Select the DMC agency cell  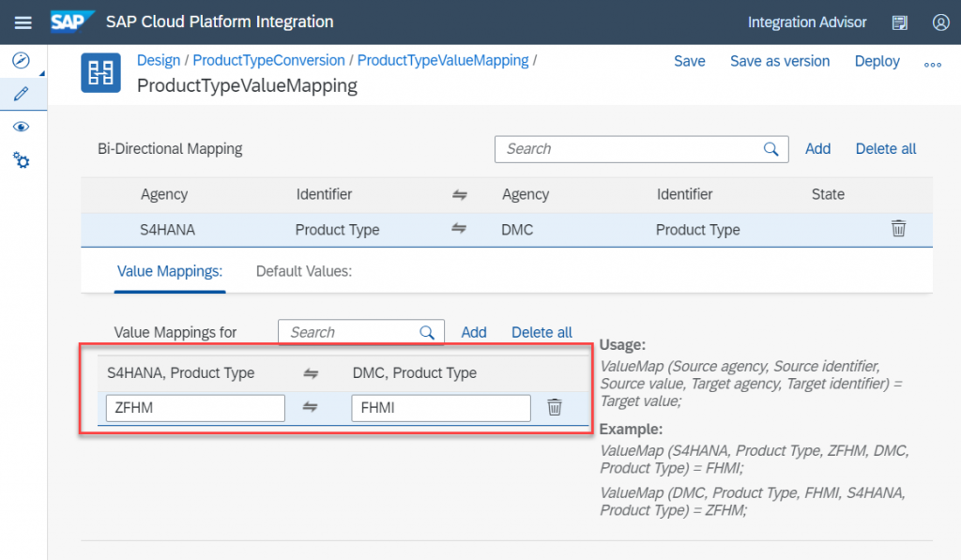[x=517, y=230]
